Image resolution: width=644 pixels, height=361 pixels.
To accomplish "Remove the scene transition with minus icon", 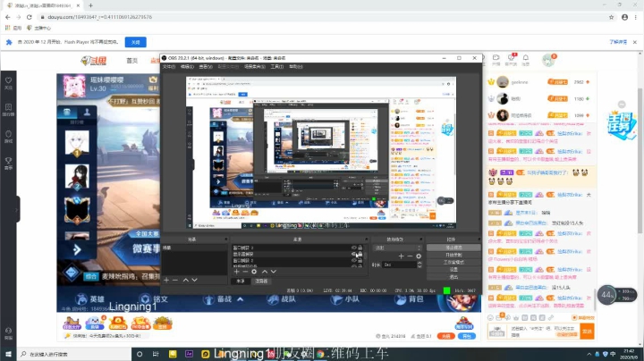I will pos(410,256).
